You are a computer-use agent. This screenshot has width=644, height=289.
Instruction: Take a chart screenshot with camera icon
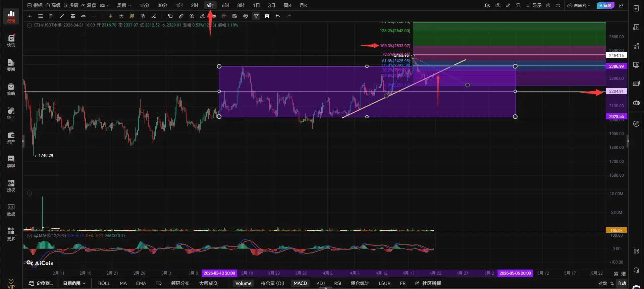pos(498,5)
